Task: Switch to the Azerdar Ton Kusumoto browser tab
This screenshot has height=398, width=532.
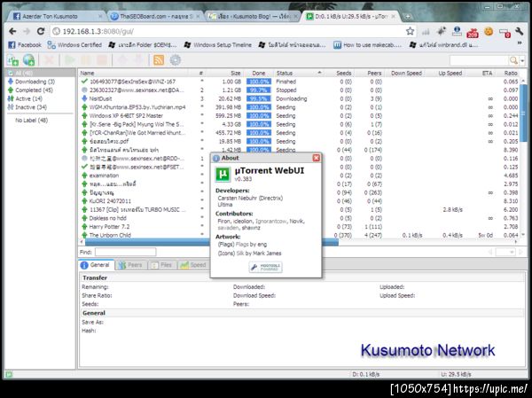Action: (x=57, y=16)
